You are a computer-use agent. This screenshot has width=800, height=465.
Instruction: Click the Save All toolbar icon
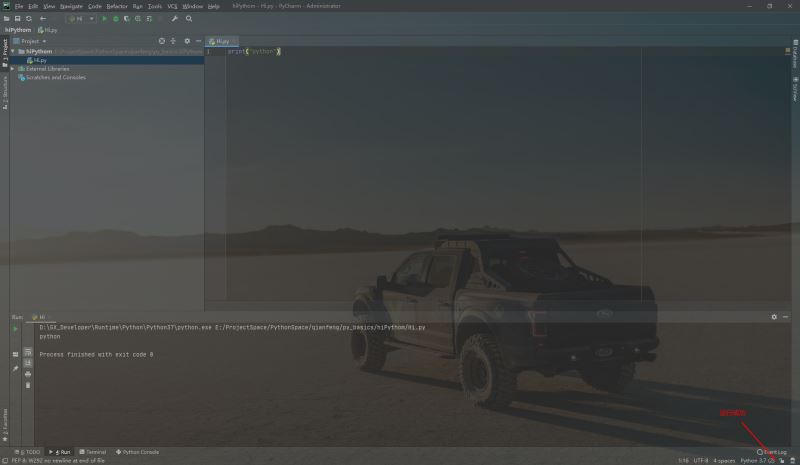pos(17,19)
